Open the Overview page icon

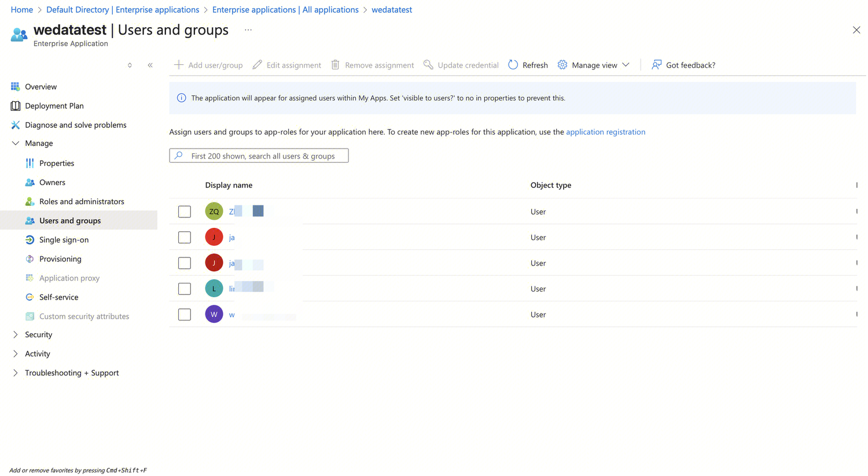[x=16, y=87]
